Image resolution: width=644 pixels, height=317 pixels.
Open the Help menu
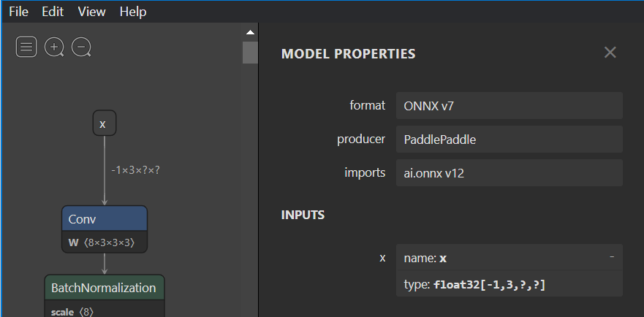pos(133,12)
